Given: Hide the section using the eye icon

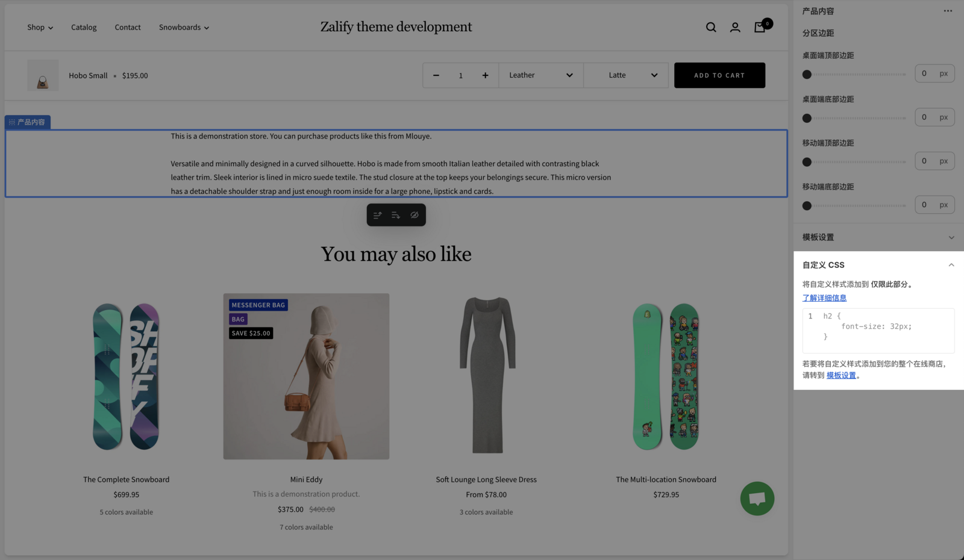Looking at the screenshot, I should click(415, 215).
